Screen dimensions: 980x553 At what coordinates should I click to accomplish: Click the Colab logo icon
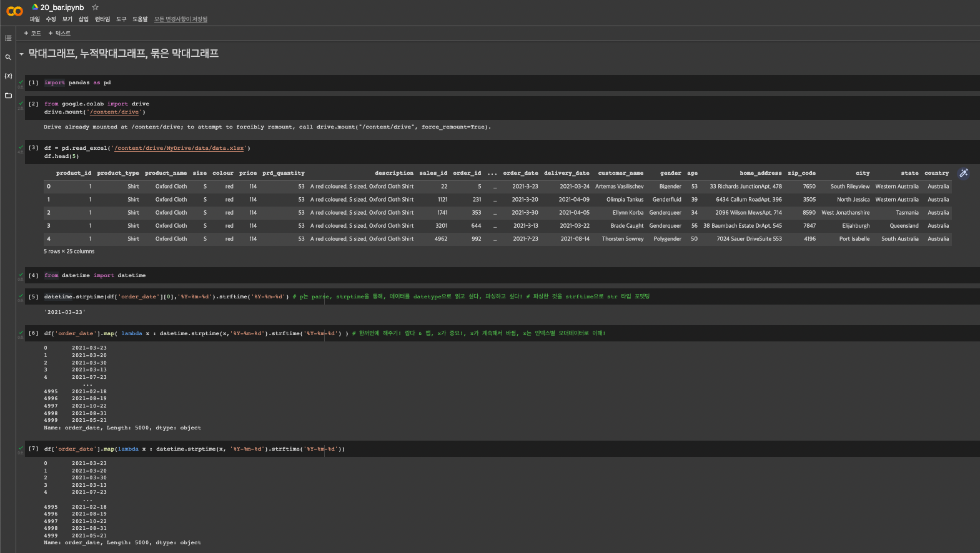point(14,11)
